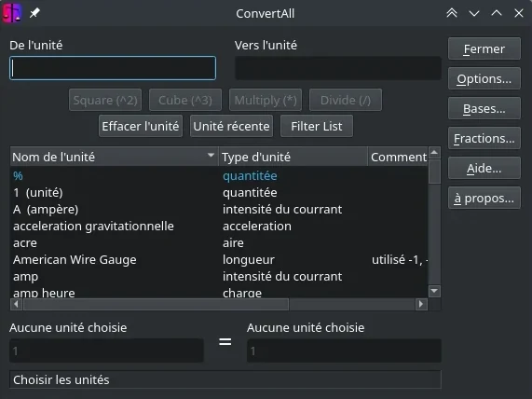Viewport: 532px width, 399px height.
Task: Focus the De l'unité input field
Action: 113,68
